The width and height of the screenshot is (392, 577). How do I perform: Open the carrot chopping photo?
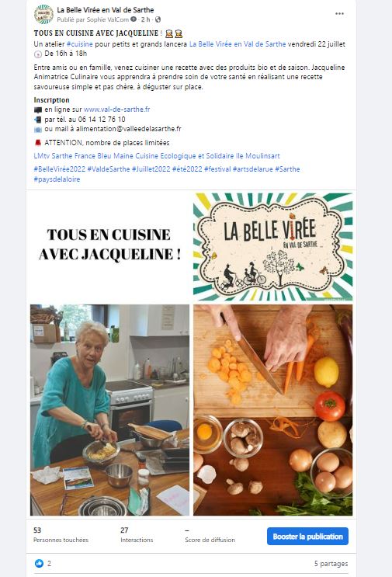coord(273,410)
